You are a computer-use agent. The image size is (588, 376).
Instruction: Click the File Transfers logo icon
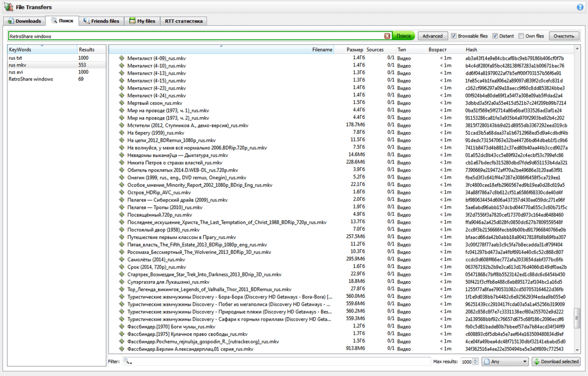click(x=9, y=7)
